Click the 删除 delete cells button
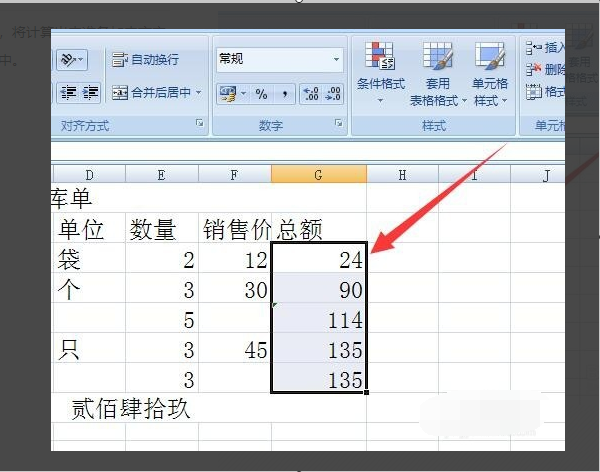600x472 pixels. click(545, 70)
